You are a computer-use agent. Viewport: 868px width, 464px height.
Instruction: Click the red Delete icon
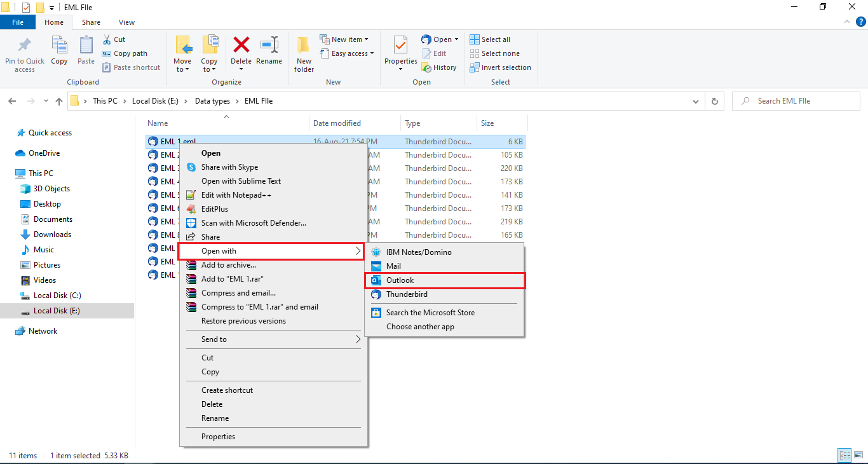pyautogui.click(x=241, y=44)
